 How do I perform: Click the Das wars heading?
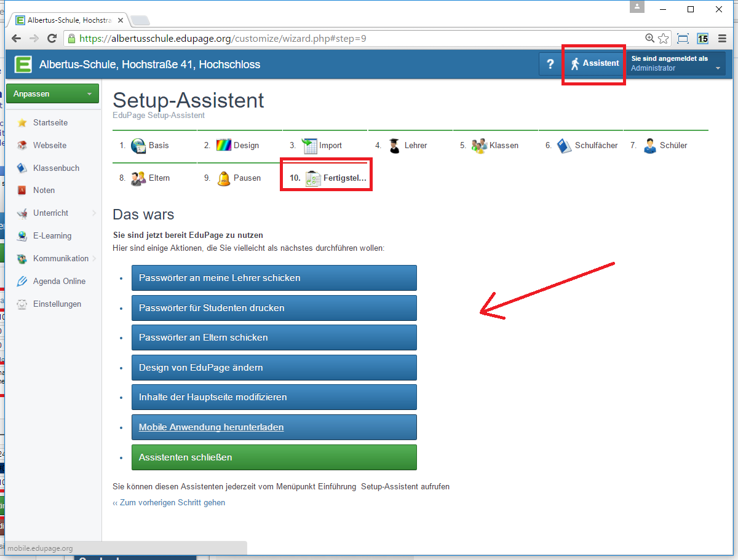pos(143,215)
